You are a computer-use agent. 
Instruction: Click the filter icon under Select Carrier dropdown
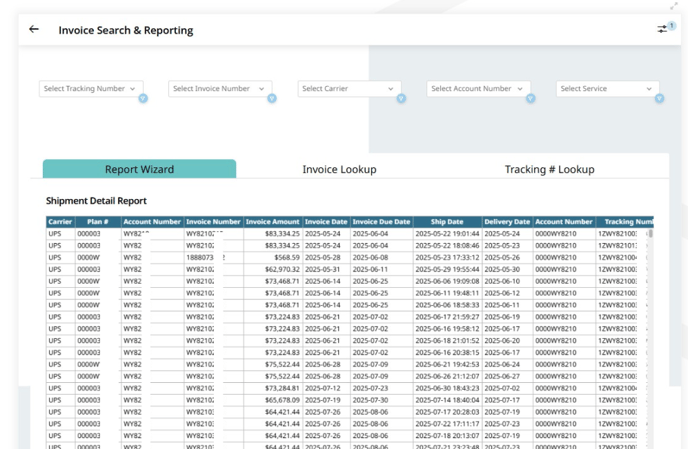coord(401,99)
